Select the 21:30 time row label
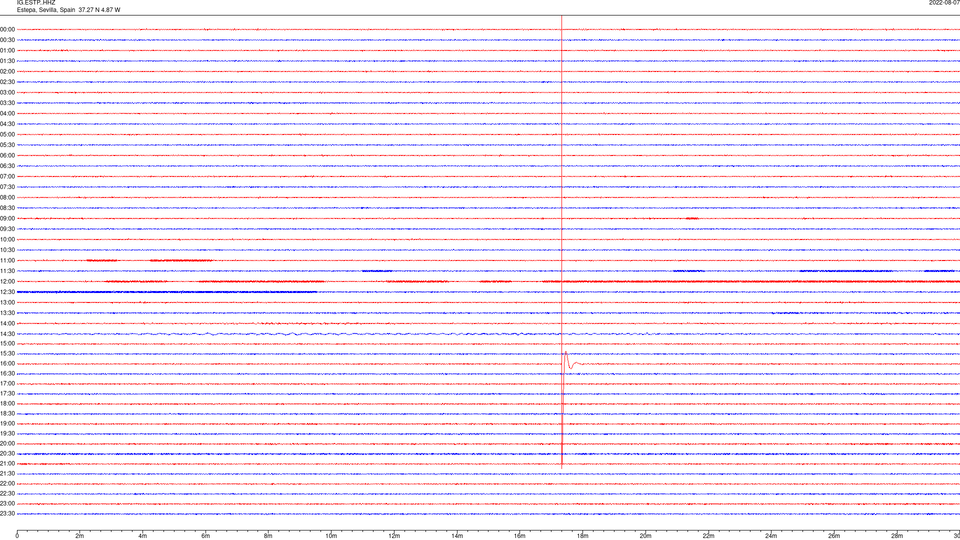 (7, 474)
